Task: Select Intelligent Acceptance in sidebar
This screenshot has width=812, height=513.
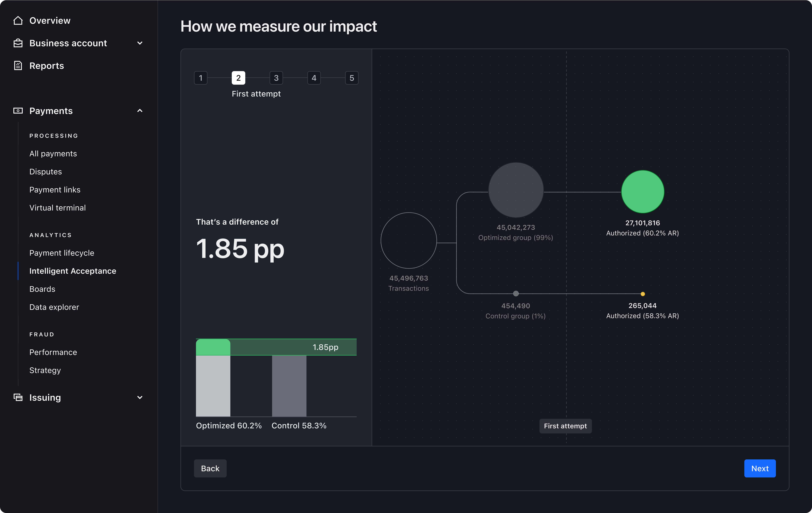Action: 73,271
